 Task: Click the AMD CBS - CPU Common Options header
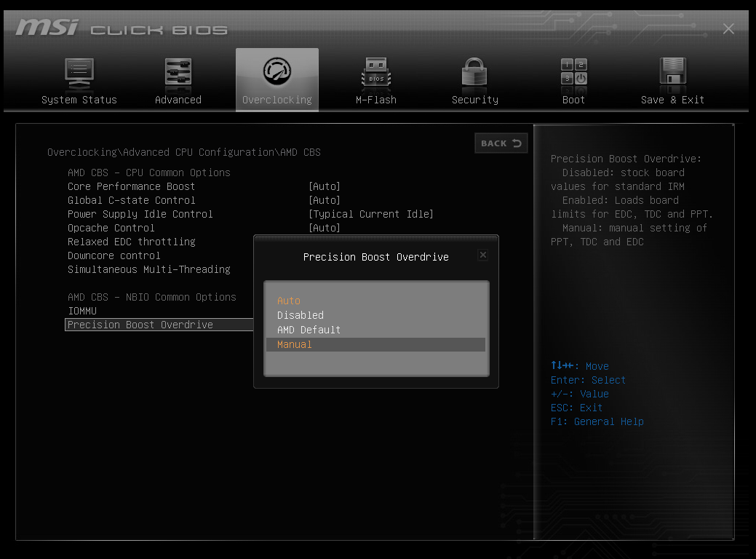[149, 173]
